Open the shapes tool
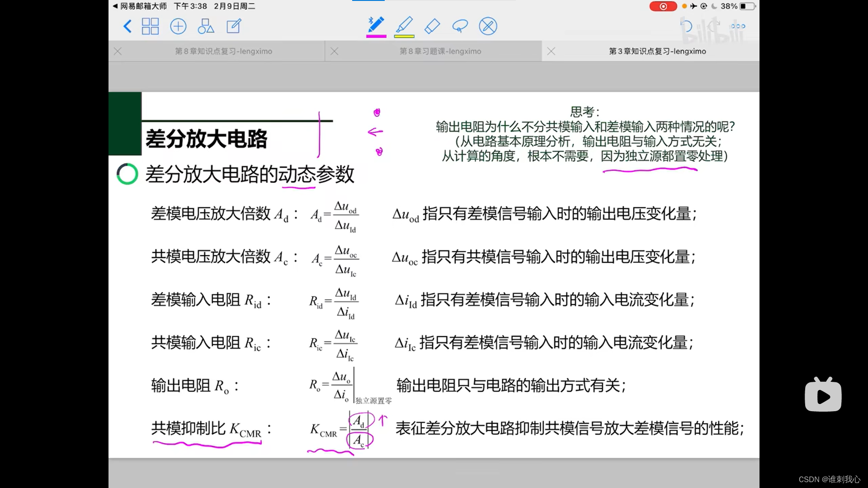Viewport: 868px width, 488px height. tap(206, 26)
